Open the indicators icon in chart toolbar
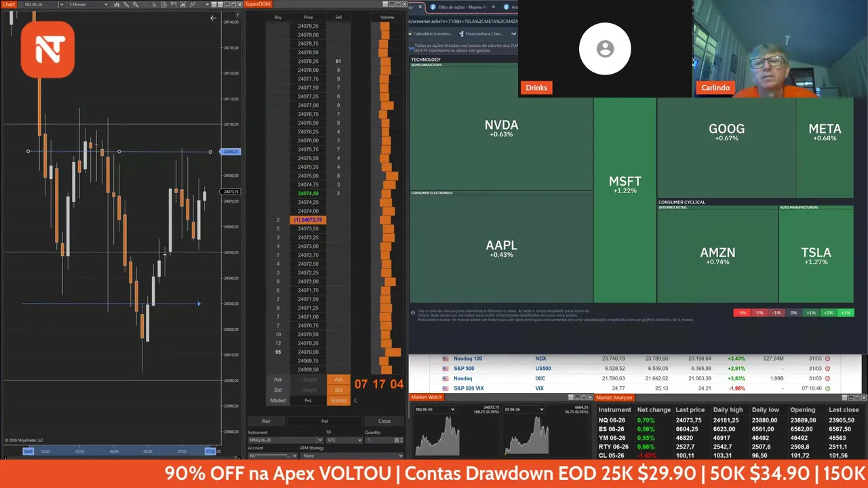This screenshot has width=868, height=488. click(x=182, y=4)
